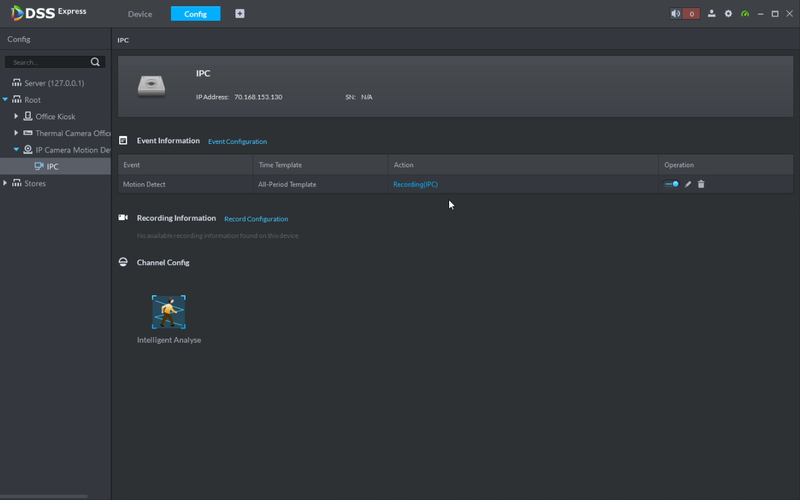Click the green system status gauge icon
This screenshot has height=500, width=800.
pyautogui.click(x=745, y=14)
